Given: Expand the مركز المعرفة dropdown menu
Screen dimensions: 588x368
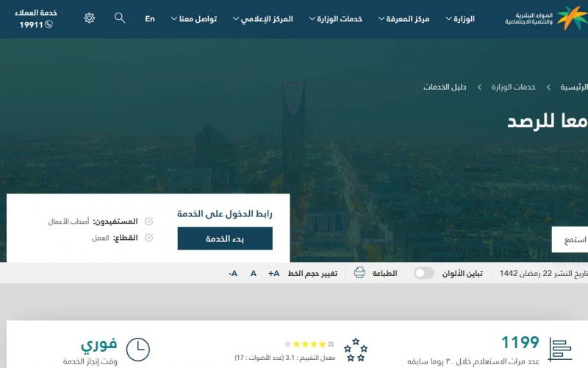Looking at the screenshot, I should click(x=404, y=19).
